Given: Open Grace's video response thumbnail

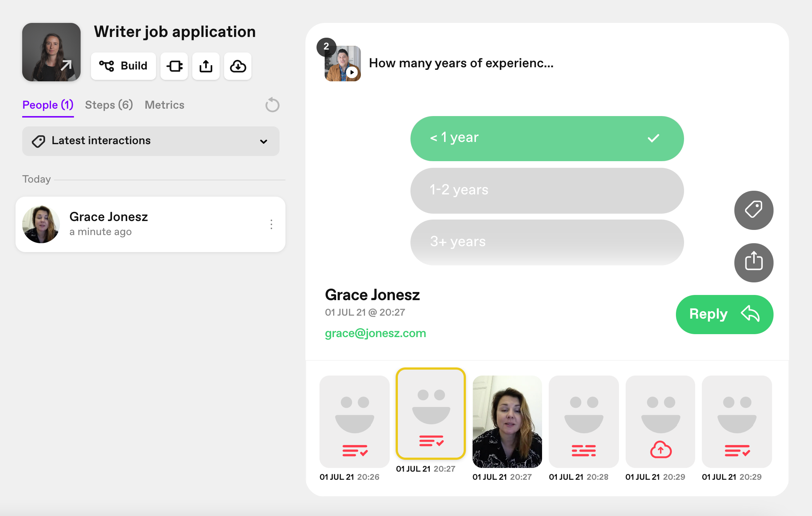Looking at the screenshot, I should 507,421.
